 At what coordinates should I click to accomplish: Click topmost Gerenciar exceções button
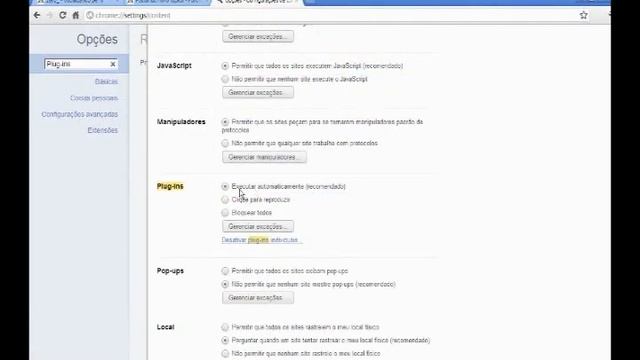pos(258,37)
